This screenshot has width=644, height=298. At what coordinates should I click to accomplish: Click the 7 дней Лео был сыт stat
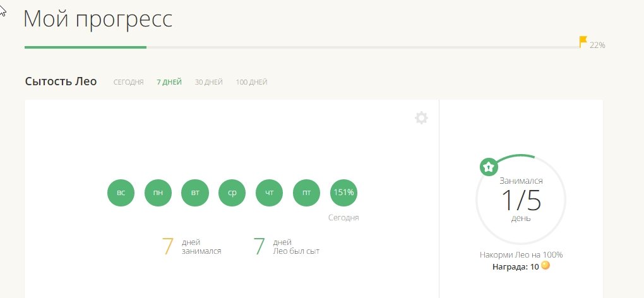coord(286,246)
